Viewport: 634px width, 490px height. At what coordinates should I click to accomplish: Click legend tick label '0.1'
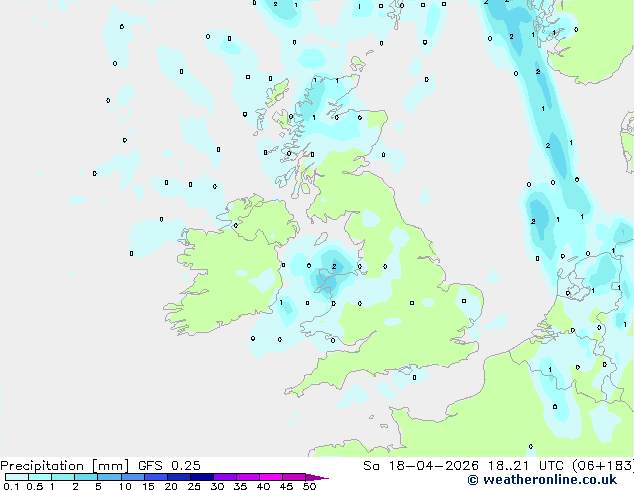[10, 486]
